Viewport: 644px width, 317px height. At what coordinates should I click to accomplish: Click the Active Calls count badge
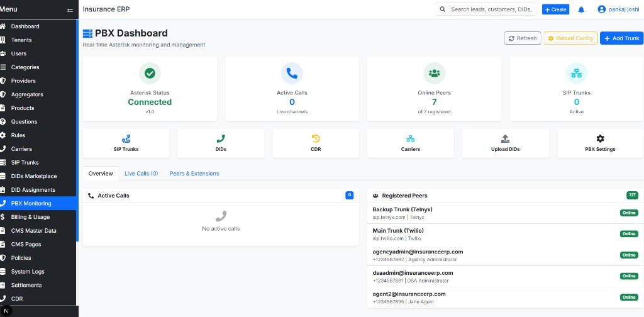point(350,196)
